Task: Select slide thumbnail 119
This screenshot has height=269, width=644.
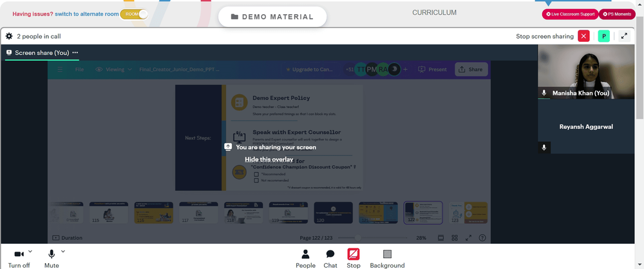Action: pyautogui.click(x=289, y=213)
